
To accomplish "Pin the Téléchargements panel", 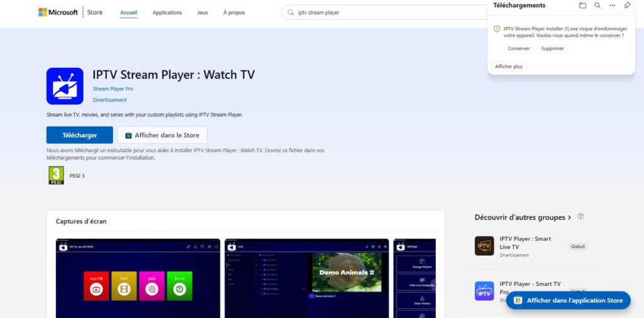I will (x=627, y=5).
